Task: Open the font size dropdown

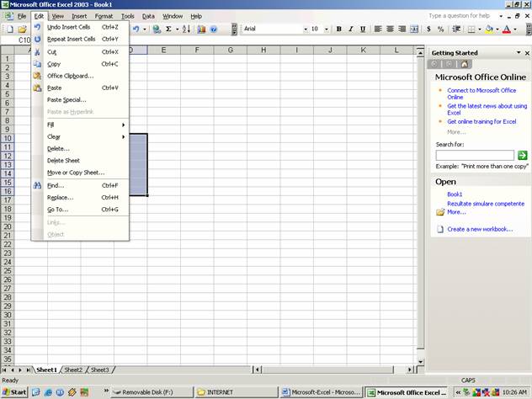Action: pyautogui.click(x=327, y=29)
